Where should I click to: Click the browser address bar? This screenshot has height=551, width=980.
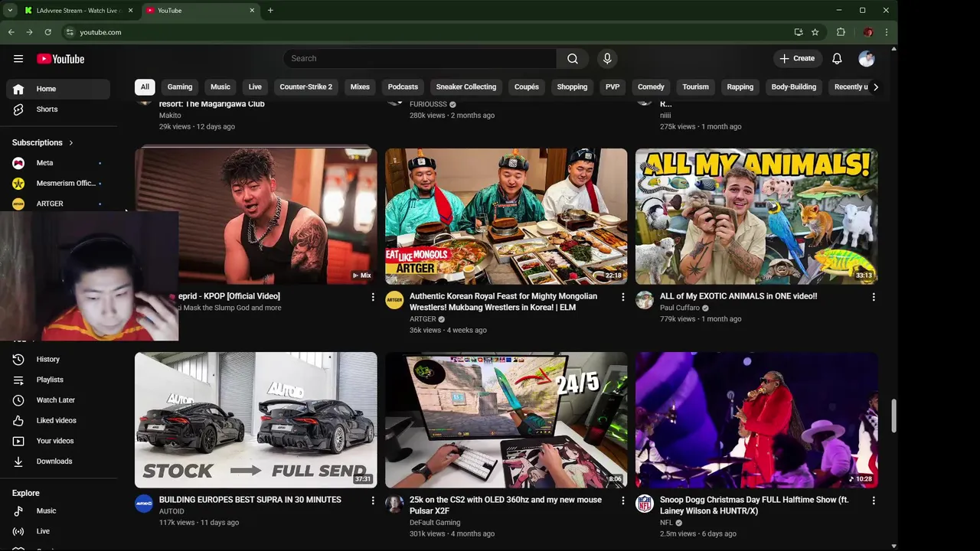coord(429,32)
